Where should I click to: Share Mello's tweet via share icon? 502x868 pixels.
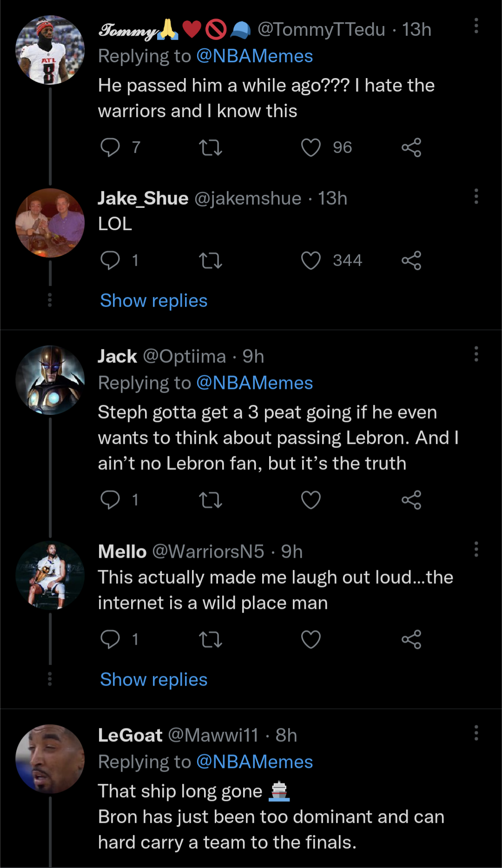pos(411,639)
